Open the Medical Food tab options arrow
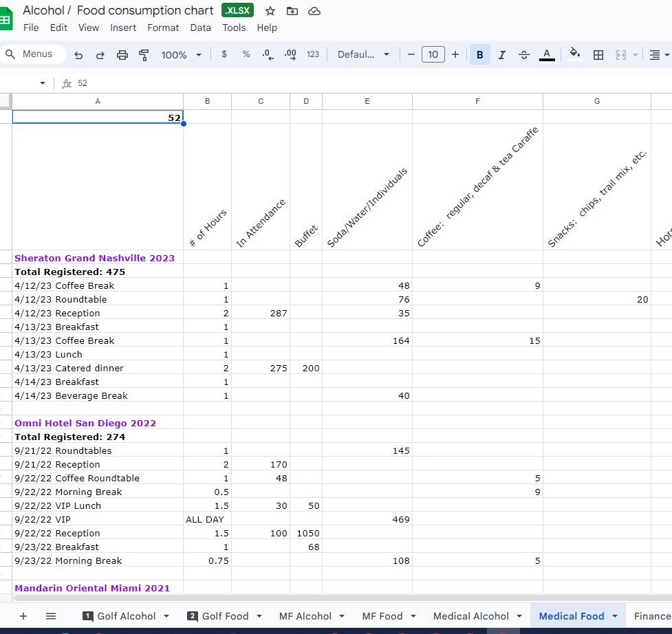672x634 pixels. click(x=615, y=616)
